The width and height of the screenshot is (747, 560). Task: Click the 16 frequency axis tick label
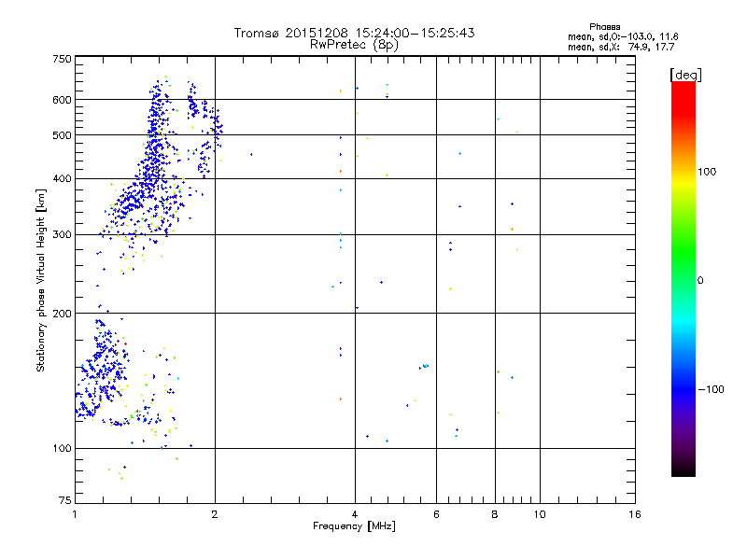pyautogui.click(x=635, y=514)
